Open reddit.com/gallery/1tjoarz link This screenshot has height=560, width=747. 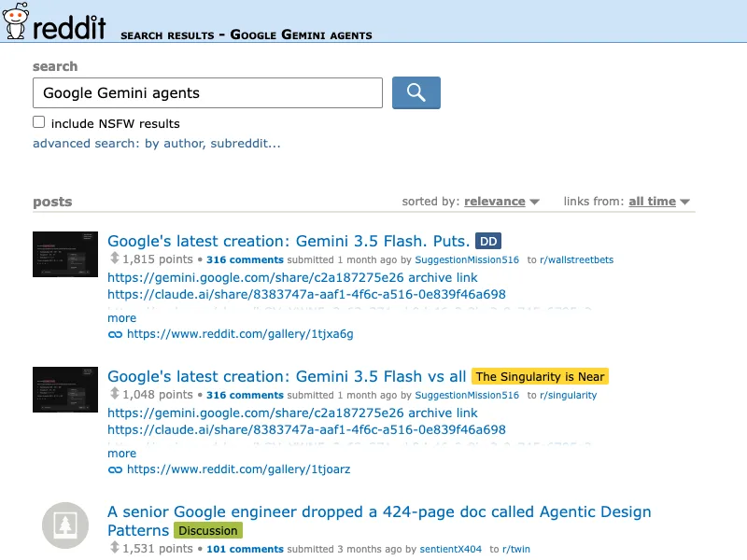[239, 469]
